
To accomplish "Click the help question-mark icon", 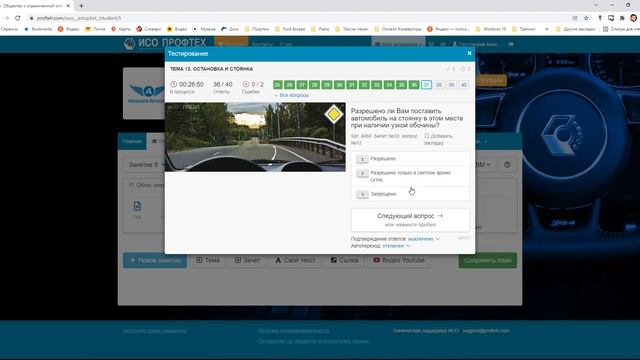I will [x=507, y=164].
